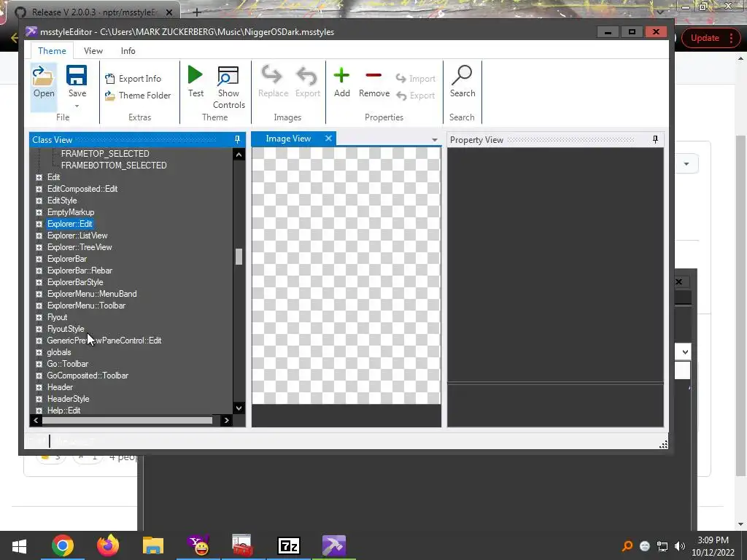
Task: Close the Image View tab
Action: tap(328, 138)
